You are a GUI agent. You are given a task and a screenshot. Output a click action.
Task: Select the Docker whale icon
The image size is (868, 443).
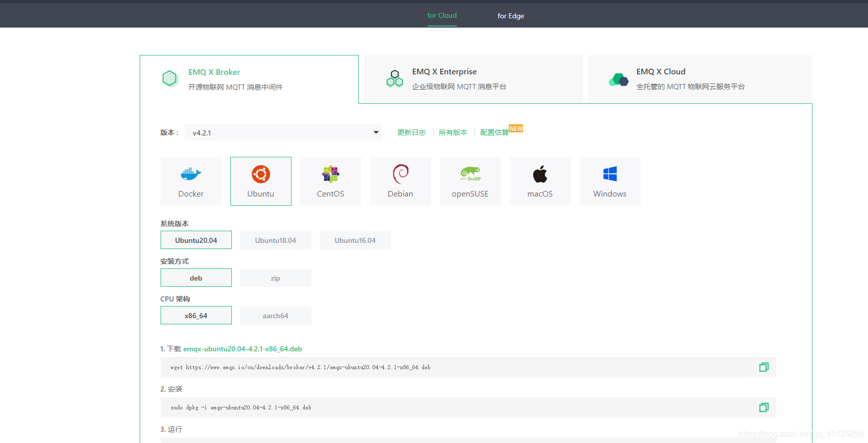coord(191,174)
